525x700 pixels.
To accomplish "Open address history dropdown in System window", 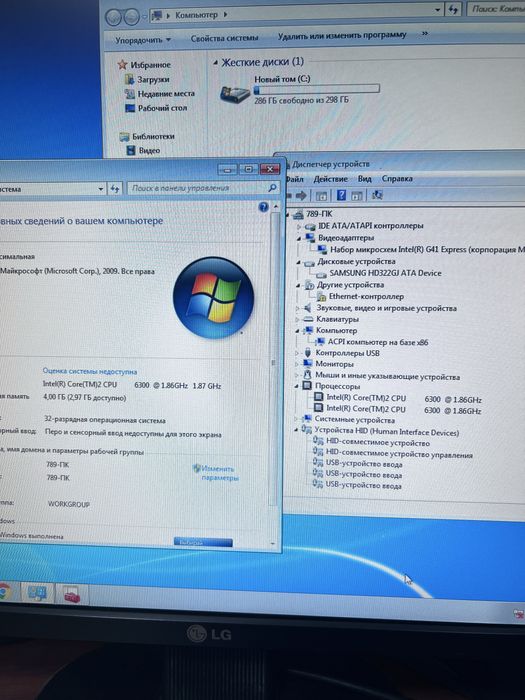I will (101, 189).
